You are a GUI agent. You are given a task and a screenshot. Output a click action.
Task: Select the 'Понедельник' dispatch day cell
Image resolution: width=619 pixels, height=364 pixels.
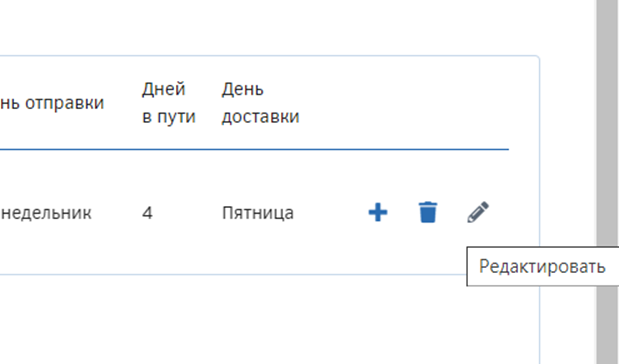click(x=46, y=213)
